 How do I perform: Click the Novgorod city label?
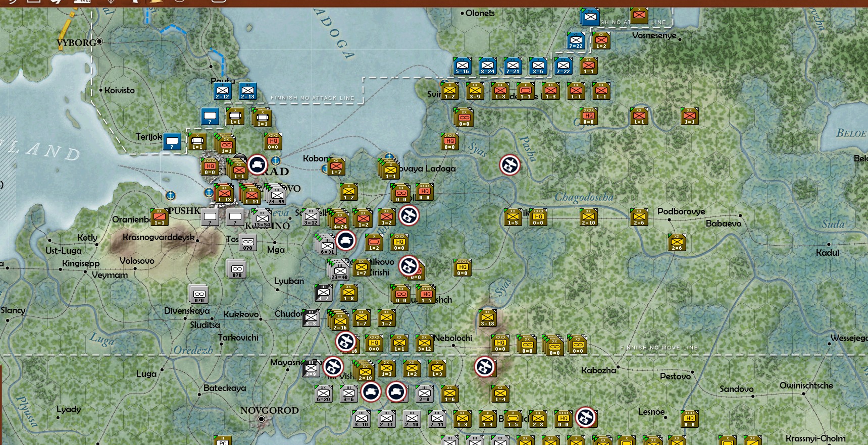point(270,410)
